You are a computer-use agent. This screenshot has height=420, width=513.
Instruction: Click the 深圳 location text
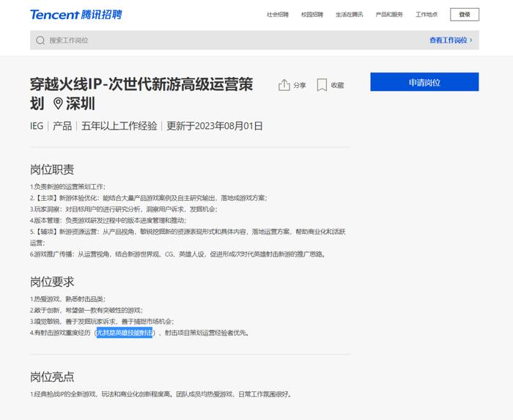tap(81, 103)
